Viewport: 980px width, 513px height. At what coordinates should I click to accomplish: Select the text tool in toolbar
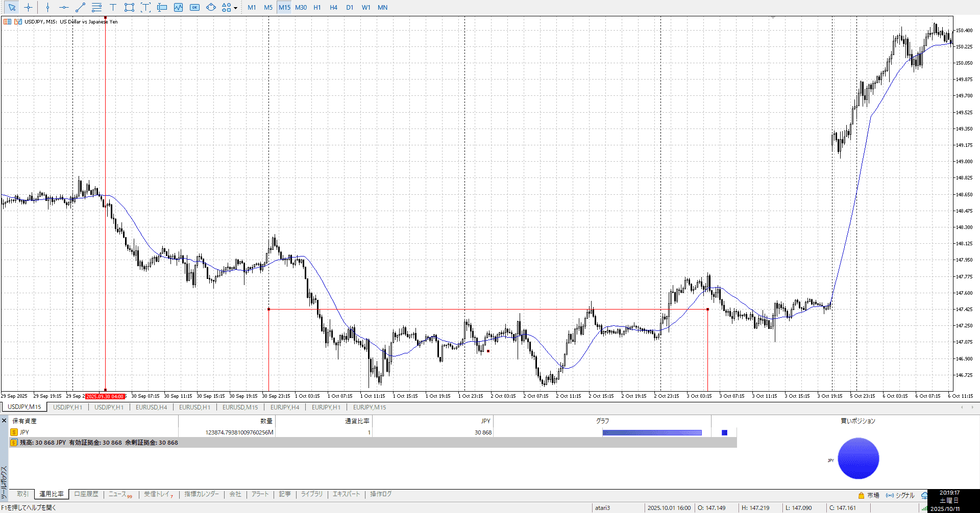[x=113, y=7]
